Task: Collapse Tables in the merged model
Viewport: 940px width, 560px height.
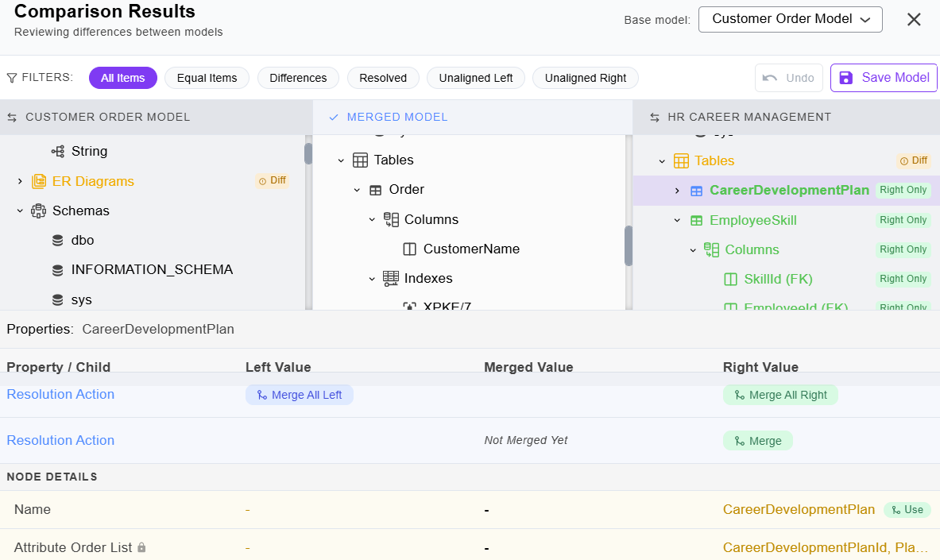Action: pyautogui.click(x=341, y=160)
